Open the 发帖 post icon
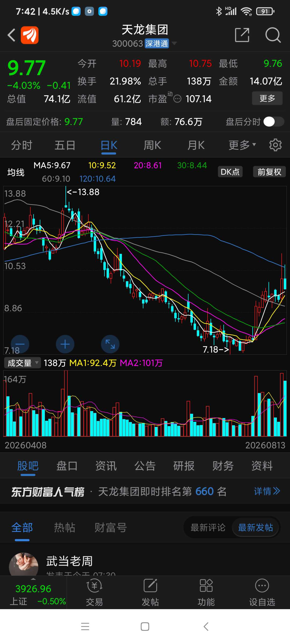This screenshot has height=644, width=290. tap(150, 592)
